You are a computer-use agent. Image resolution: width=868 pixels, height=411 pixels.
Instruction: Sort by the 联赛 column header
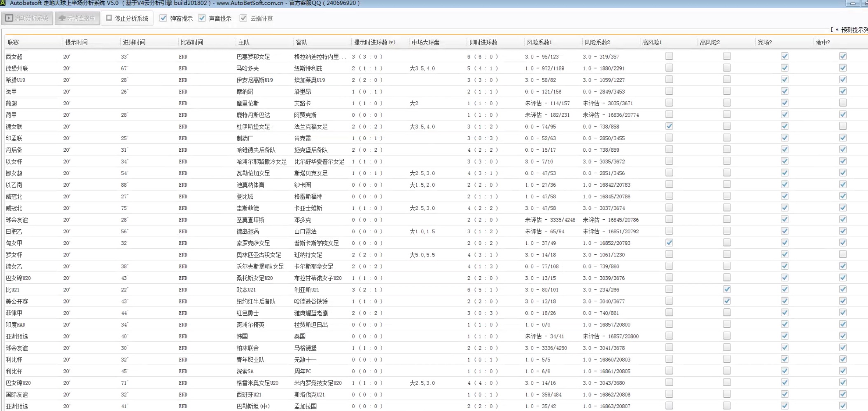point(13,42)
